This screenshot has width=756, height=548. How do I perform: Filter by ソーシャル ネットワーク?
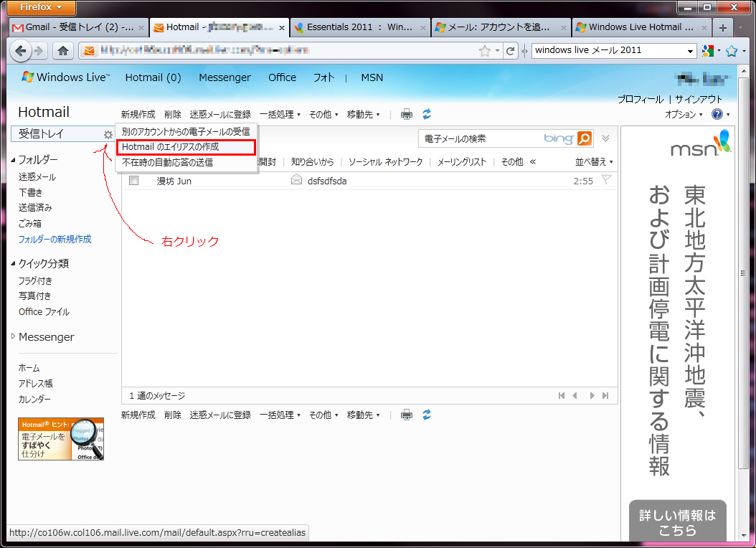(x=385, y=162)
